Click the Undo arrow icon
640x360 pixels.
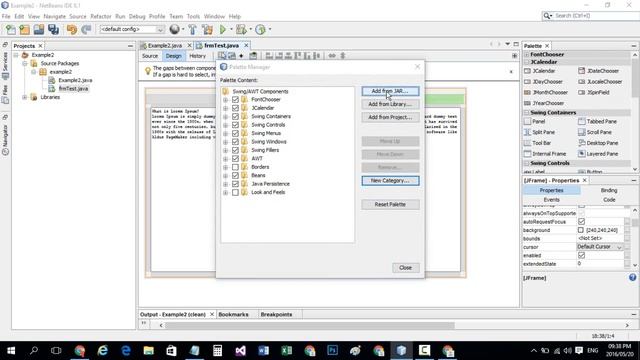(72, 29)
